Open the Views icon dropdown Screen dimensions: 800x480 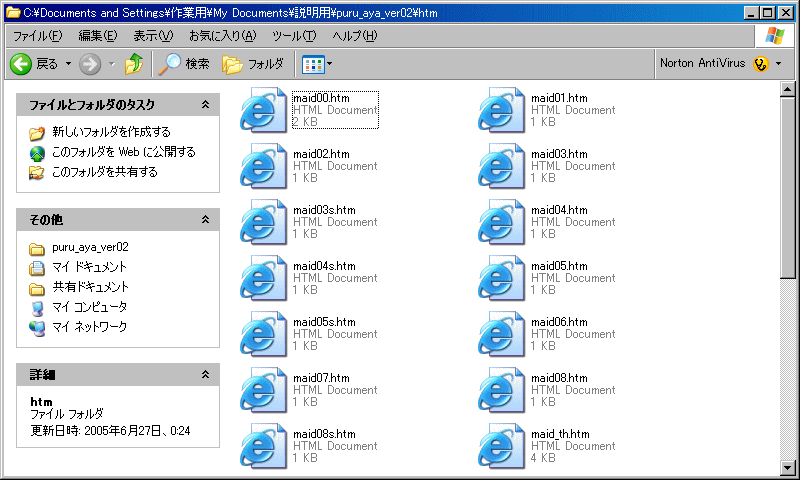tap(317, 64)
